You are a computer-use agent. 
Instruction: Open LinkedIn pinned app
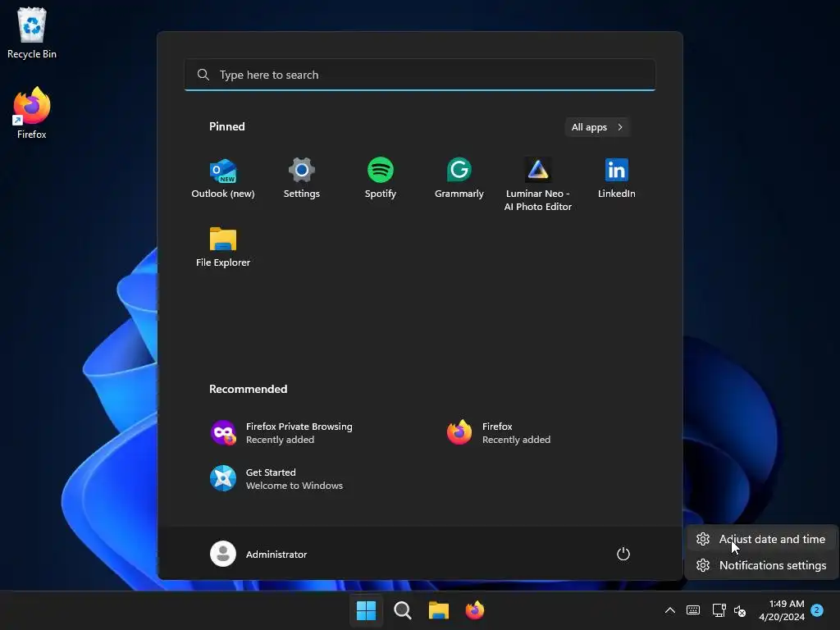tap(617, 179)
